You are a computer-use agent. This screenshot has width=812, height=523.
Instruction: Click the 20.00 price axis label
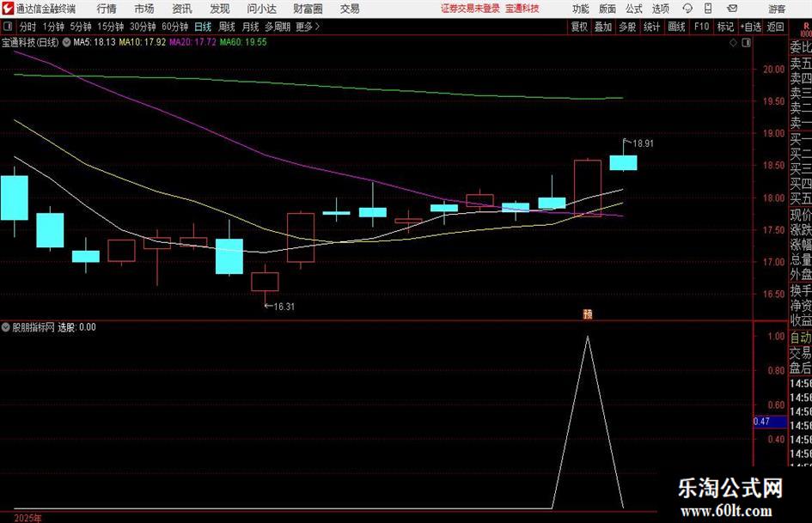pyautogui.click(x=773, y=70)
